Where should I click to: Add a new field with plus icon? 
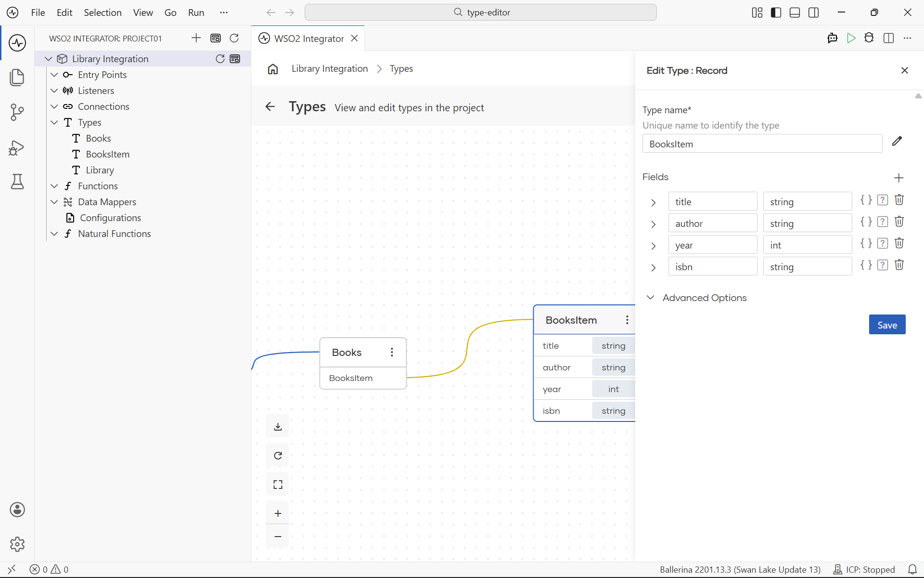(898, 178)
